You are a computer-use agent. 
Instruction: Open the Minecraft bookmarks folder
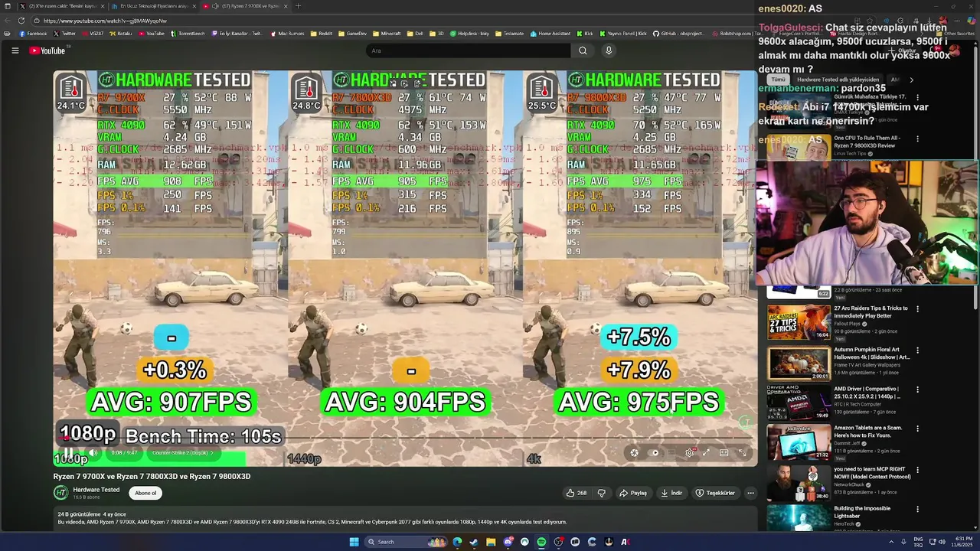(x=387, y=34)
